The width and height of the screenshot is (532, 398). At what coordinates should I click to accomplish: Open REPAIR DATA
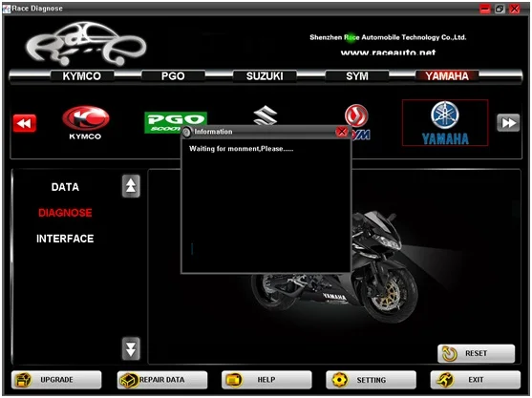pos(162,380)
